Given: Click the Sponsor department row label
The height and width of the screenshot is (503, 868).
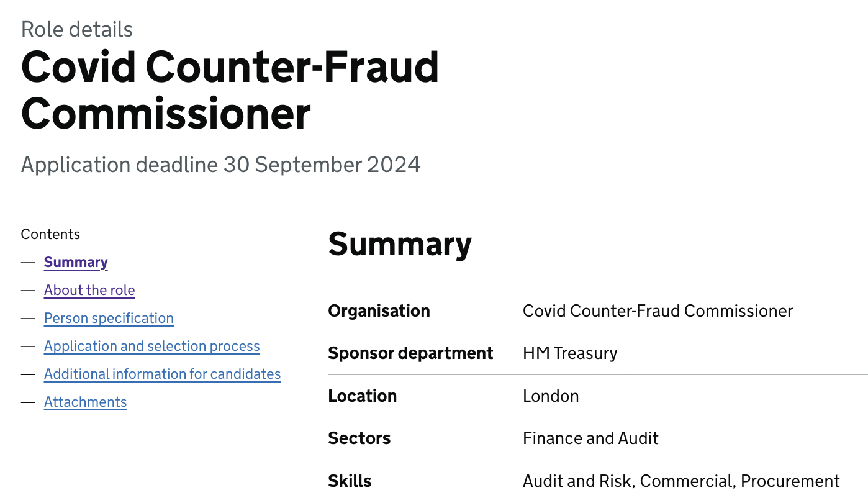Looking at the screenshot, I should coord(410,353).
